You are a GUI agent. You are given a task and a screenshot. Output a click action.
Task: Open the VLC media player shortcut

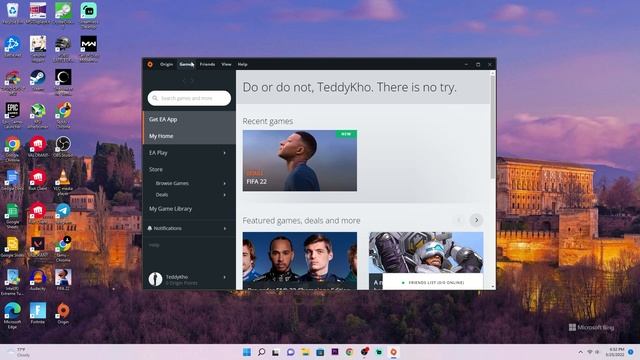pyautogui.click(x=63, y=182)
